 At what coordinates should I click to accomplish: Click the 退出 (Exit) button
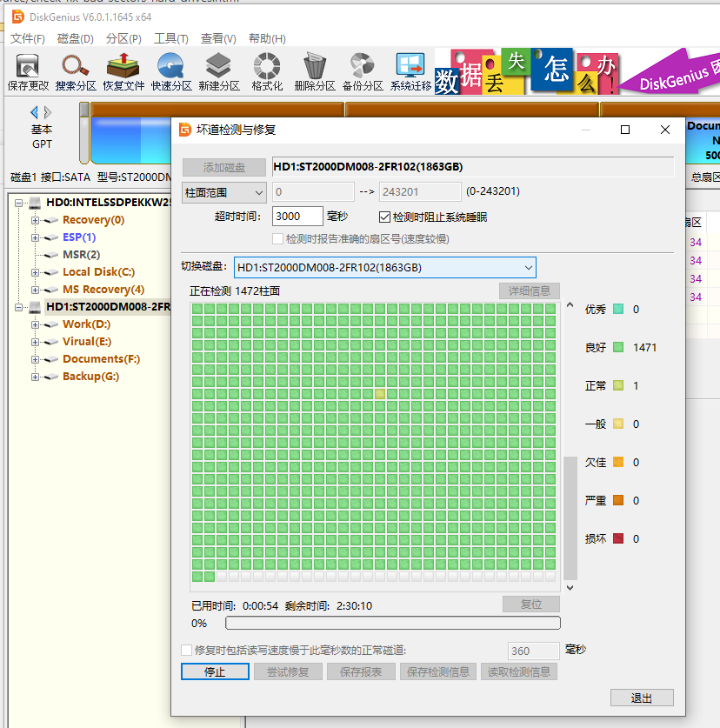(642, 698)
